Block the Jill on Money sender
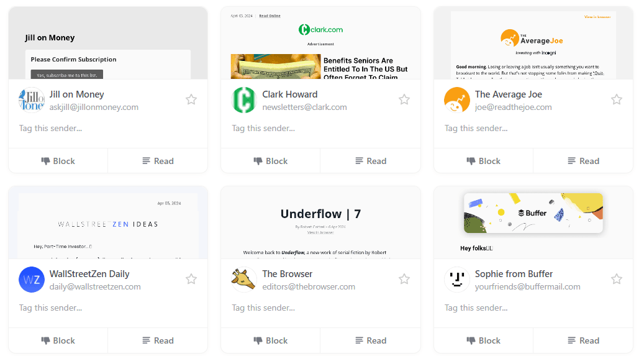 pyautogui.click(x=58, y=161)
